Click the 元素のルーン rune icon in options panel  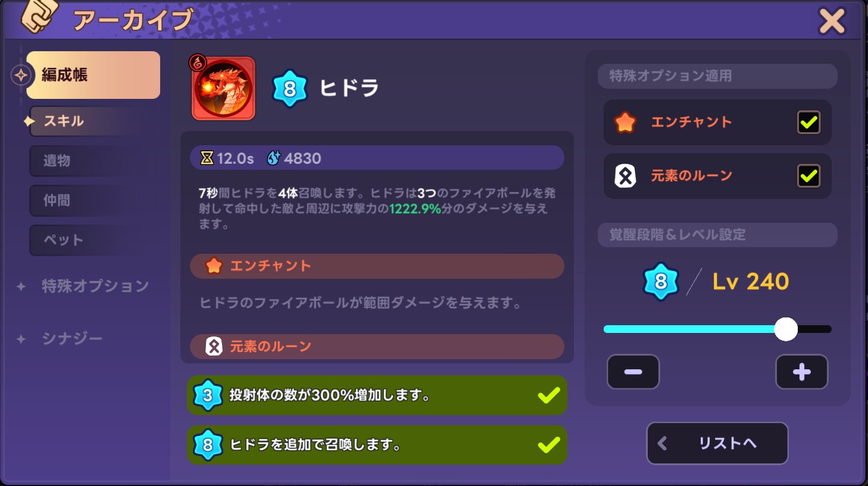coord(625,176)
